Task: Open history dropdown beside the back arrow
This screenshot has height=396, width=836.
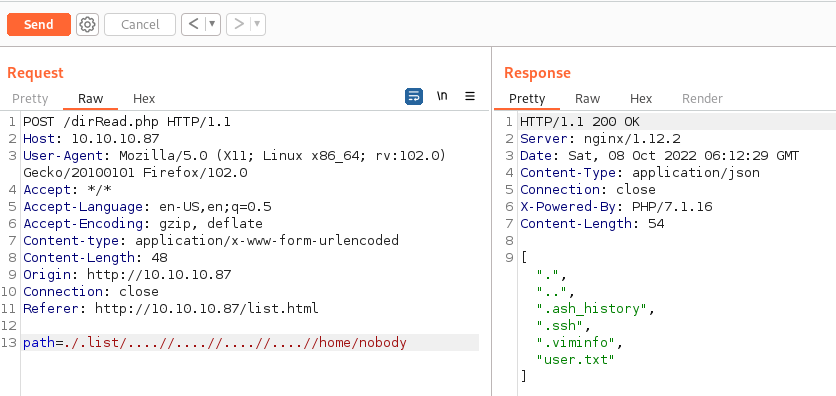Action: [213, 25]
